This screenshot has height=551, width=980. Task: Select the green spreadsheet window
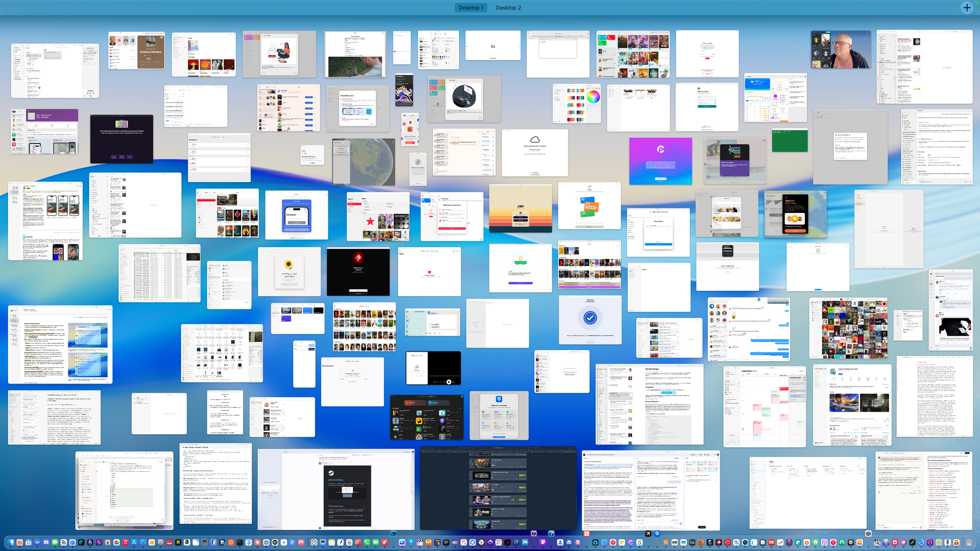(790, 140)
